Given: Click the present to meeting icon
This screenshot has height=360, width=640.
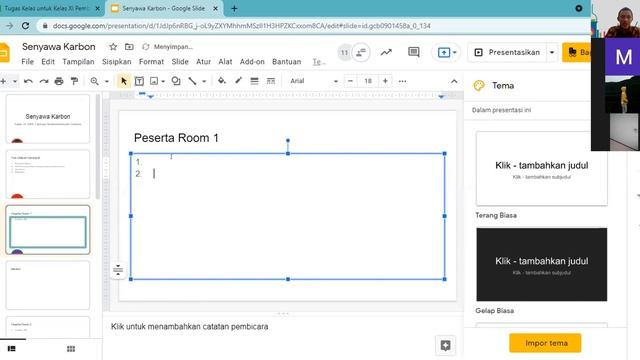Looking at the screenshot, I should [x=444, y=52].
